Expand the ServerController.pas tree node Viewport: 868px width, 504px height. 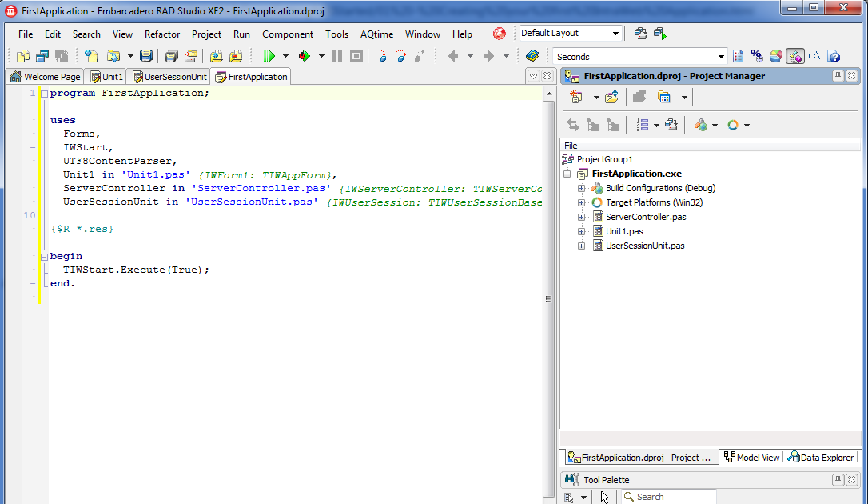(x=581, y=217)
